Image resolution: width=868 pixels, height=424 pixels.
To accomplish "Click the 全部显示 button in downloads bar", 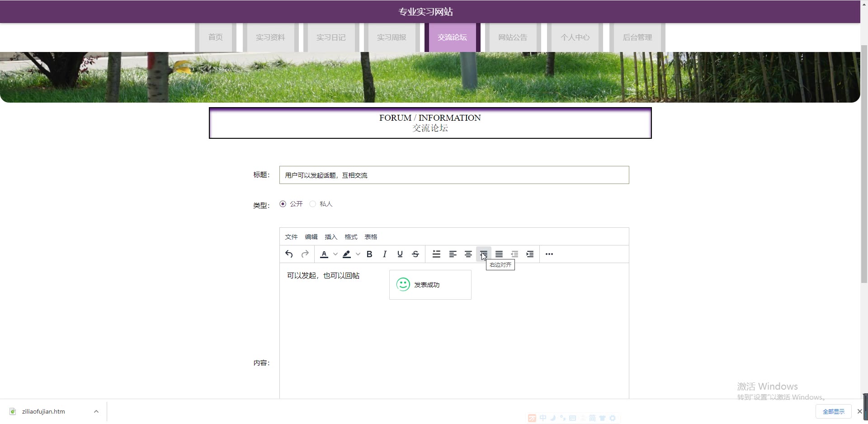I will point(834,411).
